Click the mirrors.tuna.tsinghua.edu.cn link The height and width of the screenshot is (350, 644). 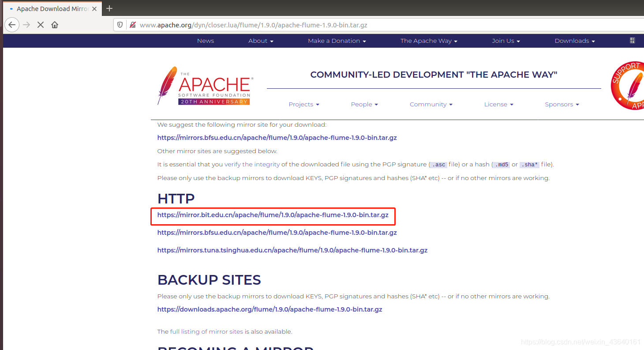(x=292, y=250)
